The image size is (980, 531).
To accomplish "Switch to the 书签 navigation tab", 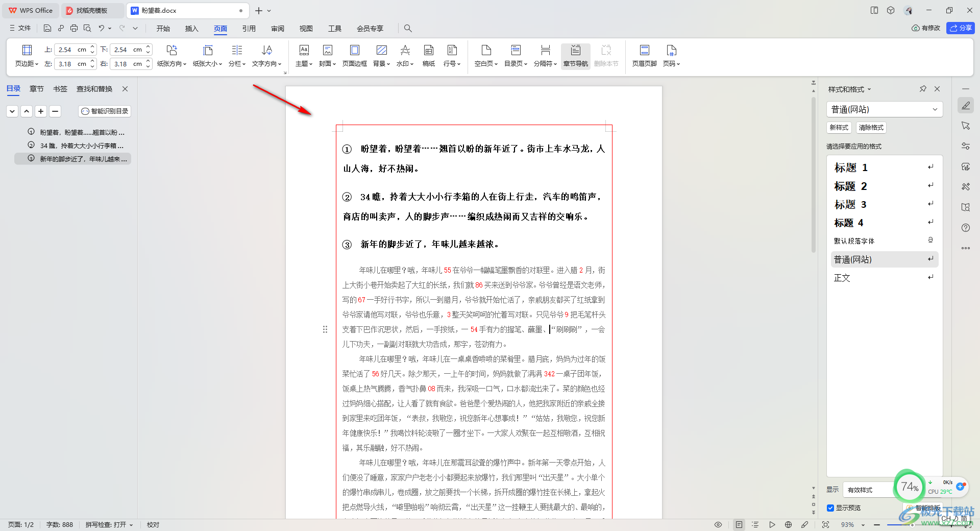I will tap(60, 89).
